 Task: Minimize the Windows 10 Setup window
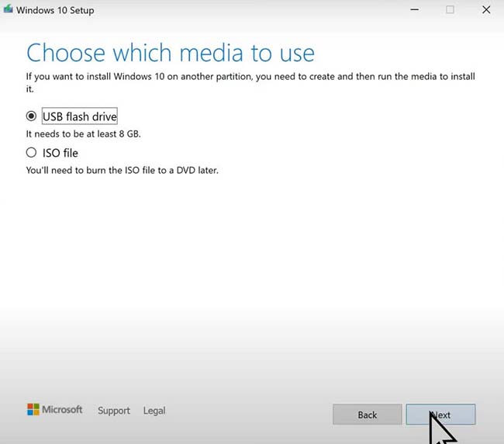[414, 9]
